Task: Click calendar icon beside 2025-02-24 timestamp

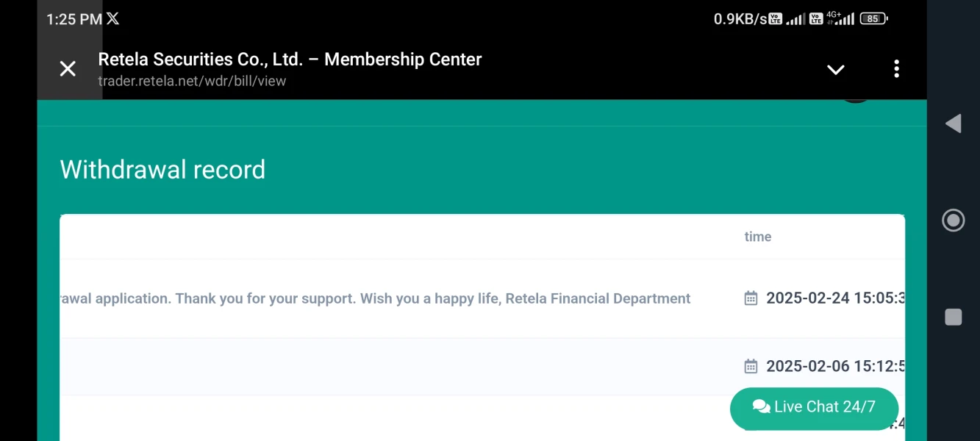Action: tap(751, 298)
